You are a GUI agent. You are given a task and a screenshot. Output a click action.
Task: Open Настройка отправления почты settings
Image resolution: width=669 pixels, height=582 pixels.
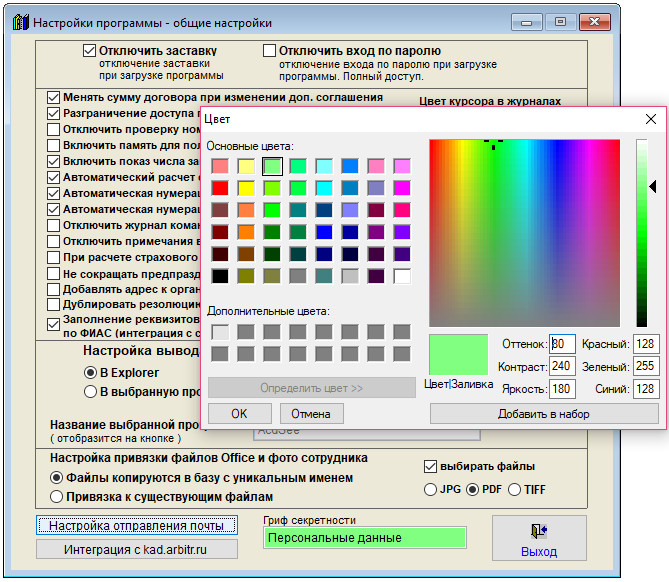click(136, 525)
